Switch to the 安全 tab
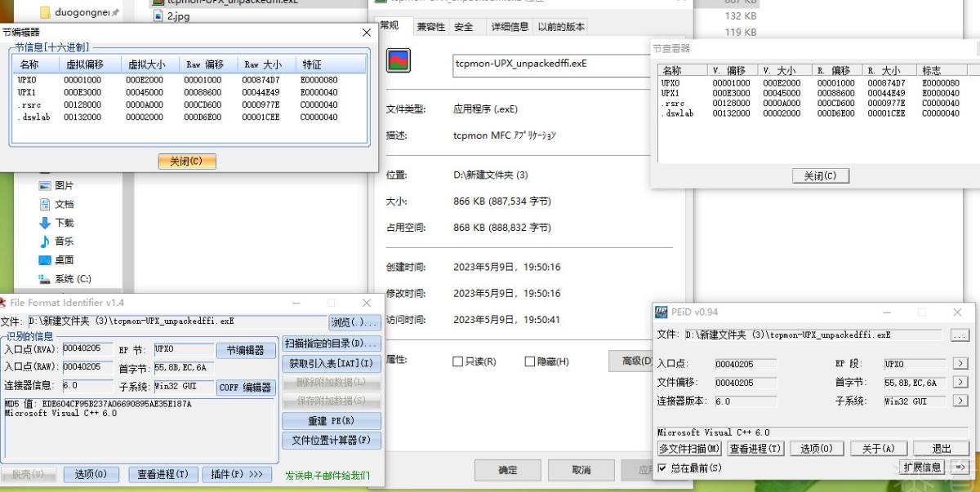980x492 pixels. 464,27
